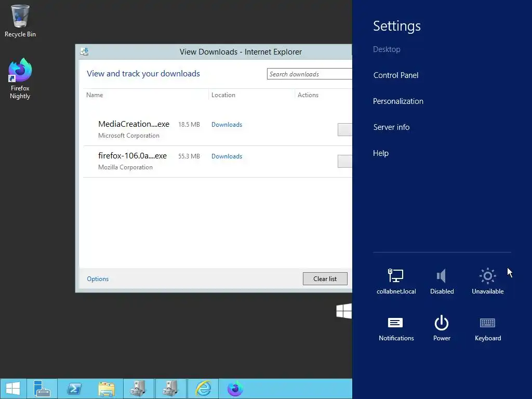
Task: Open Server info from Settings
Action: [391, 127]
